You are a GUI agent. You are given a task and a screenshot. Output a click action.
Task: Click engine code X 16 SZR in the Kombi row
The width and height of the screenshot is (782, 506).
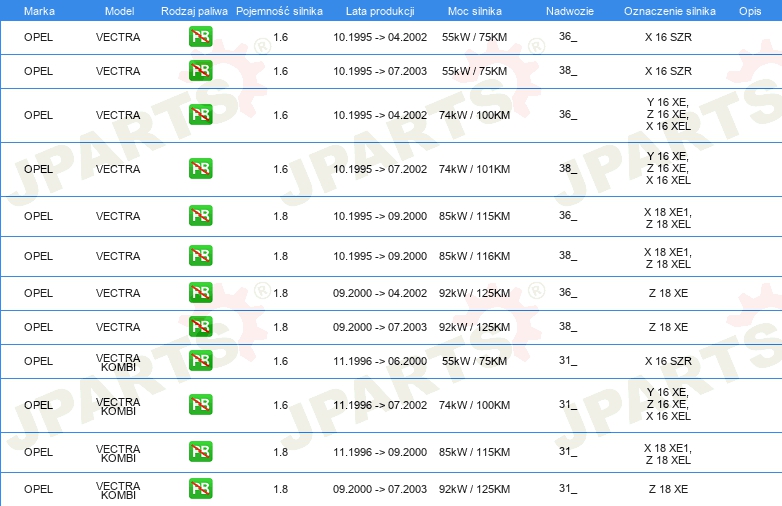[668, 361]
